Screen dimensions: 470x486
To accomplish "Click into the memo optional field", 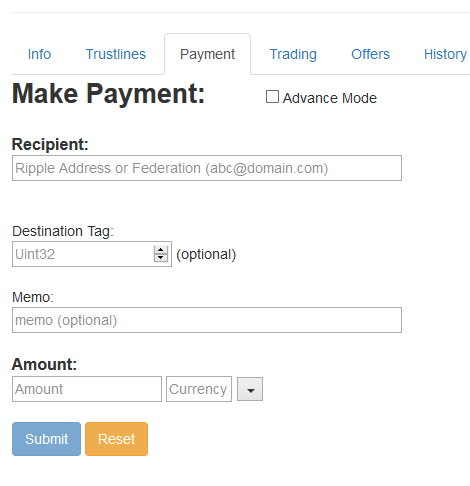I will [207, 320].
